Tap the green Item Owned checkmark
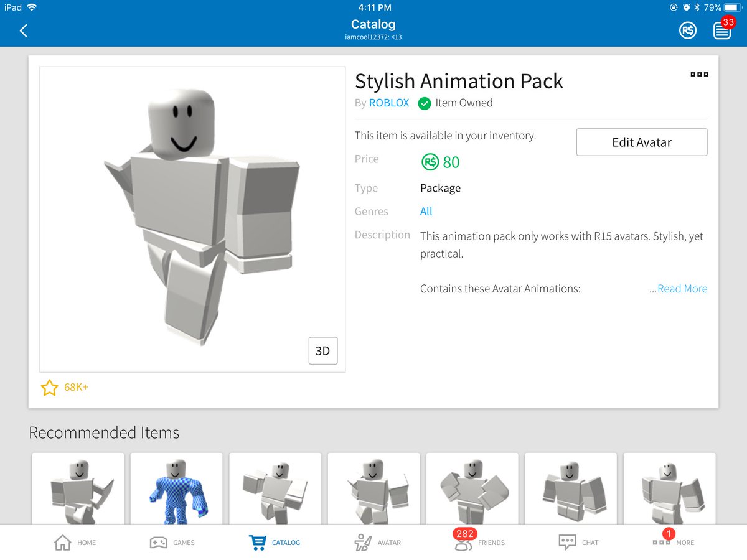 [x=425, y=103]
